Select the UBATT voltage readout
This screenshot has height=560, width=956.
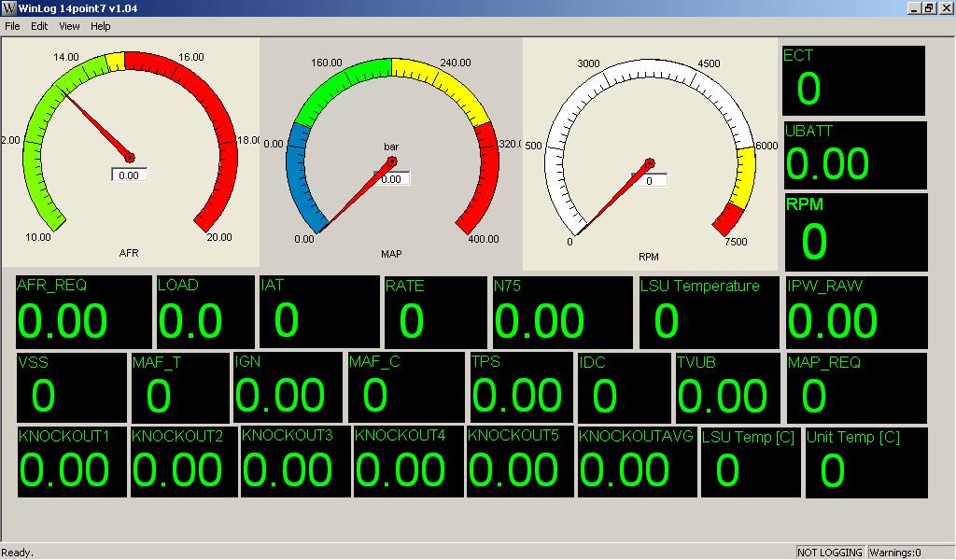855,154
